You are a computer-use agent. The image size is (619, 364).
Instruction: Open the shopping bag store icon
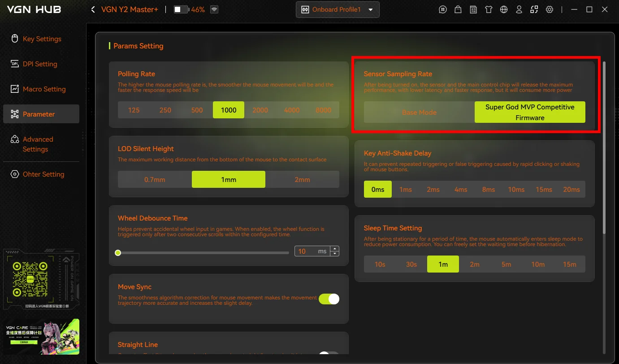(x=458, y=9)
